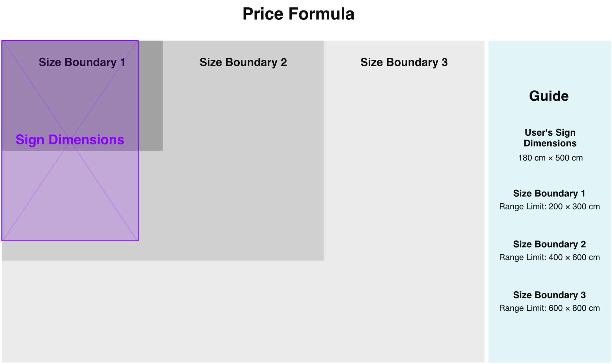Click the "Guide" heading
This screenshot has width=612, height=364.
click(x=549, y=96)
